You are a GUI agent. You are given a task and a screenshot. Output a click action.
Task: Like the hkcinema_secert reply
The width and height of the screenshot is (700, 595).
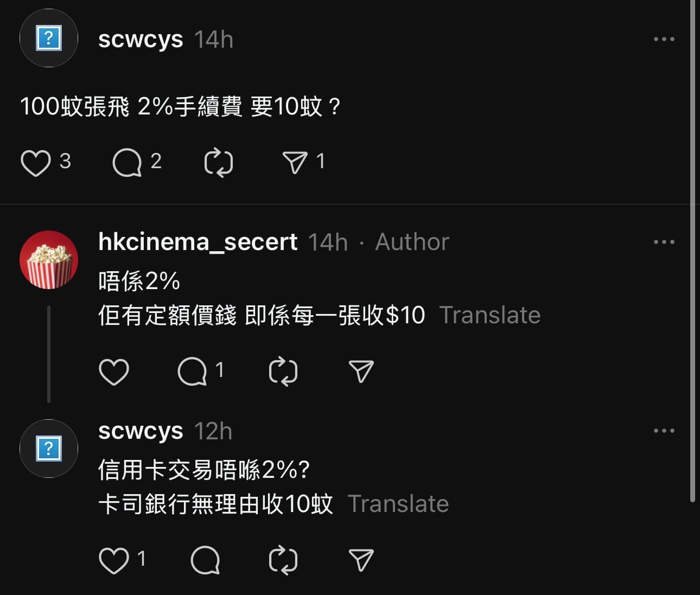[x=114, y=372]
